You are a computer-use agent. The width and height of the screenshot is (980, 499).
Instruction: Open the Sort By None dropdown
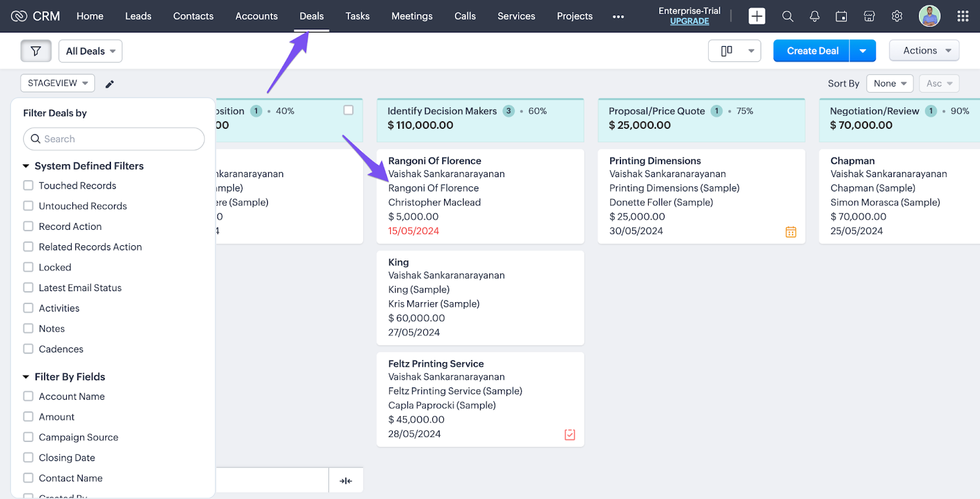889,83
